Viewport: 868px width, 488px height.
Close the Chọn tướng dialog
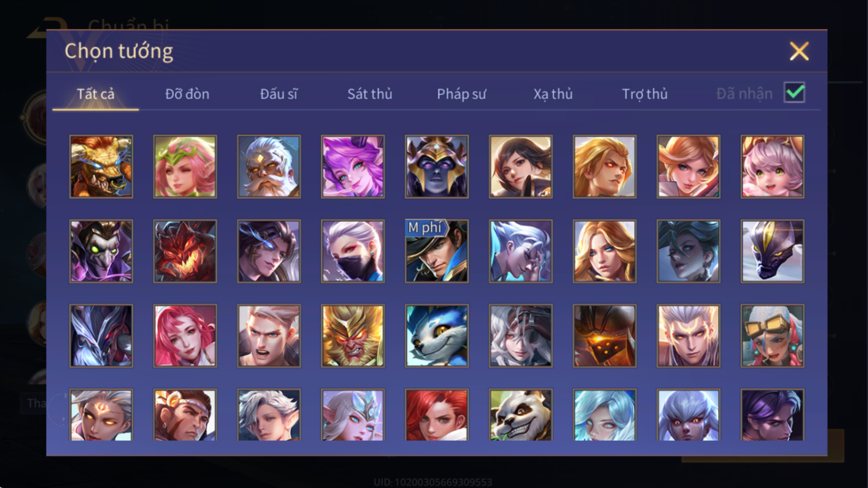(x=798, y=51)
